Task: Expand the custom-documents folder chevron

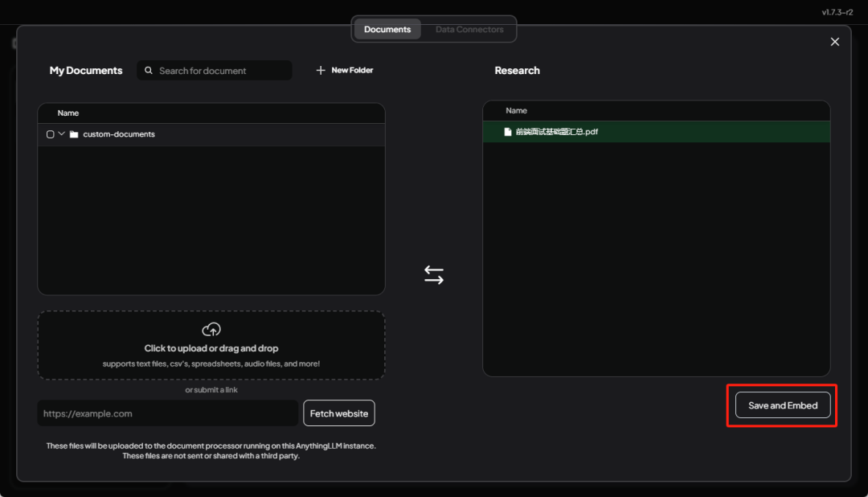Action: pos(61,134)
